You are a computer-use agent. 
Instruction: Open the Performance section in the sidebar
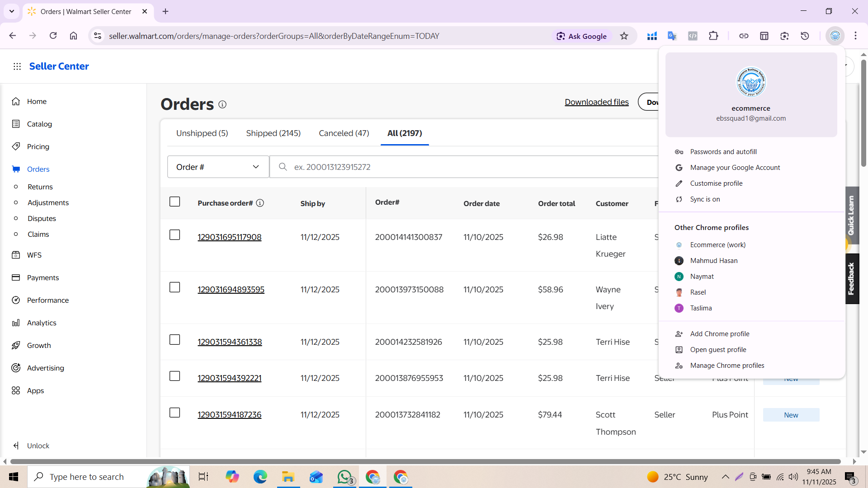[x=47, y=300]
